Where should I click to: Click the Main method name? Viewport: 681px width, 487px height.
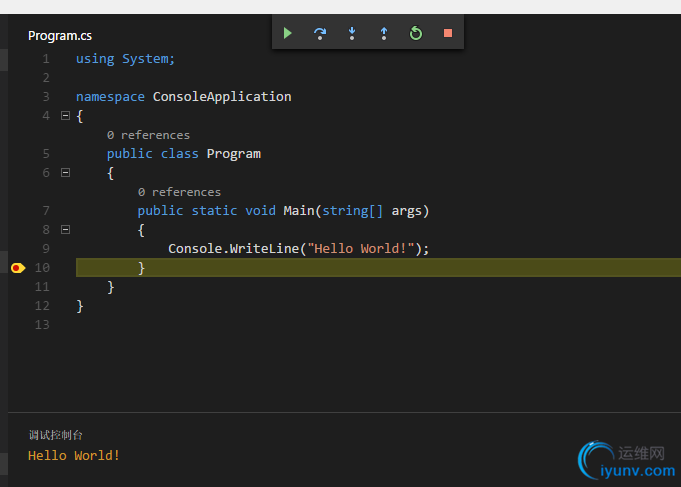298,211
